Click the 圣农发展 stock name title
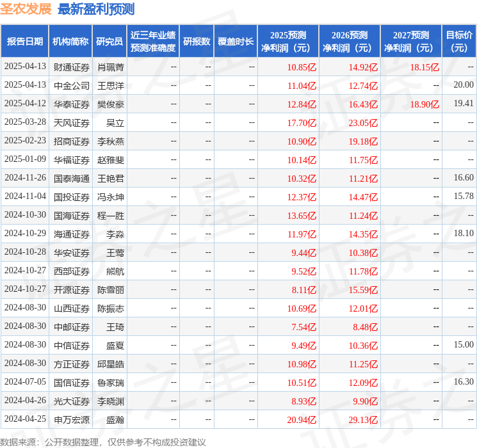Screen dimensions: 477x448 point(26,9)
